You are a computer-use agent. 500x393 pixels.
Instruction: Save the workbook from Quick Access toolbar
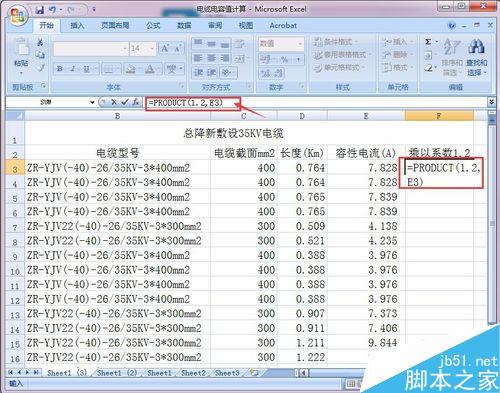[40, 9]
